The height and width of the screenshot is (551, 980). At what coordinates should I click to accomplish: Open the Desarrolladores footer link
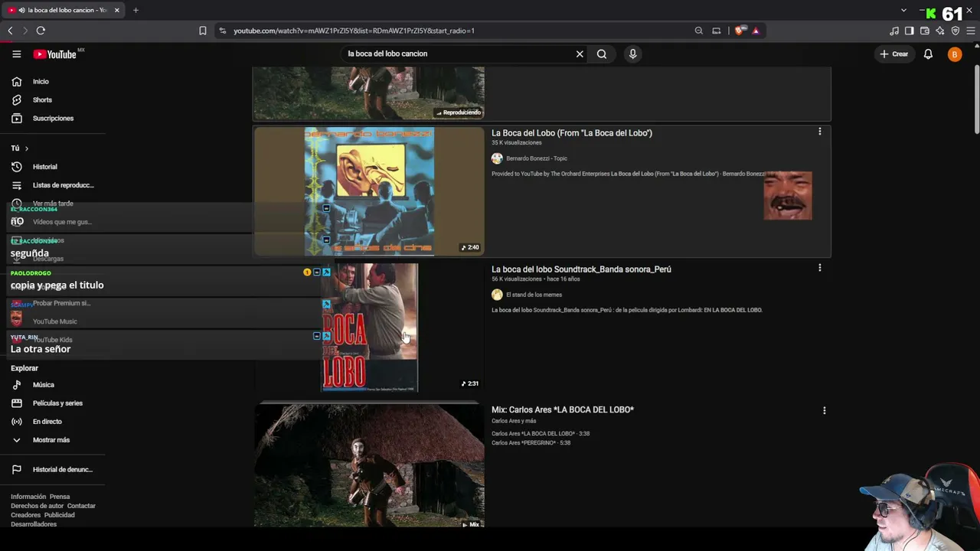pyautogui.click(x=34, y=524)
